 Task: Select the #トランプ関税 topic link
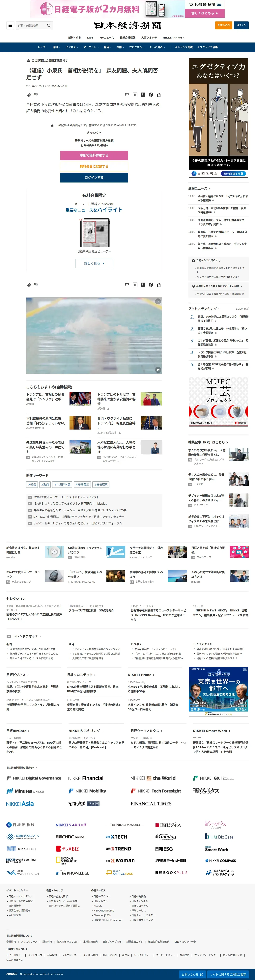tap(184, 47)
